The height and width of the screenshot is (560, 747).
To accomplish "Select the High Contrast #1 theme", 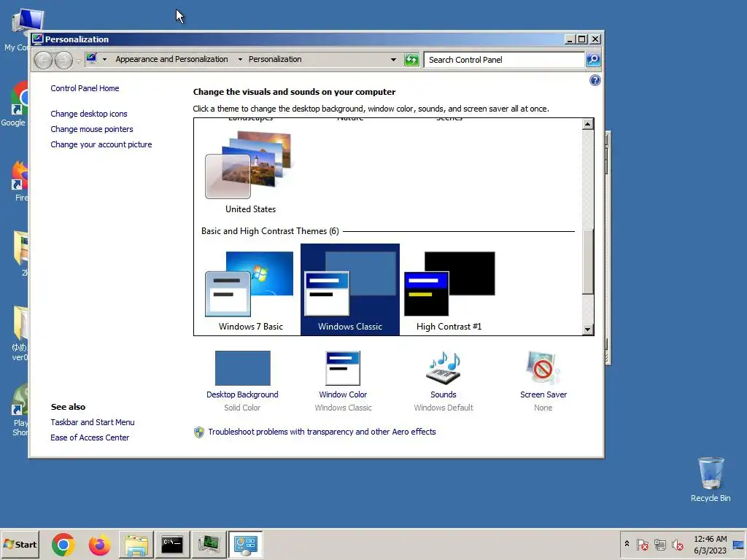I will coord(449,289).
